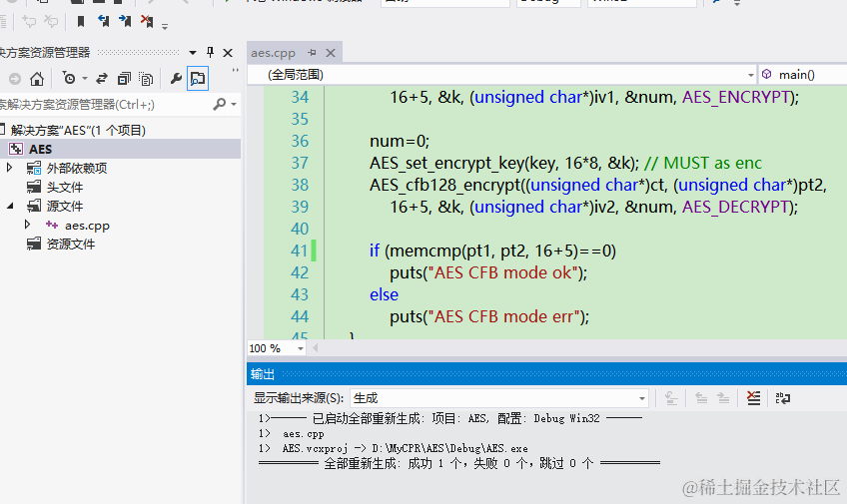Click the AES_set_encrypt_key code line
This screenshot has width=847, height=504.
565,163
